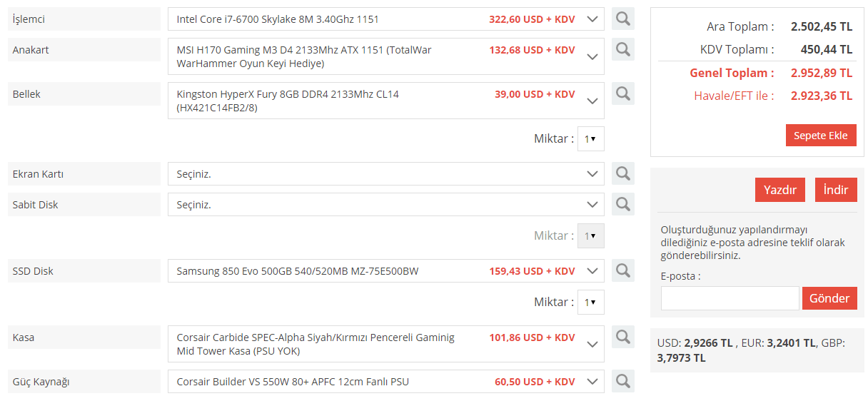Click the 60,50 USD + KDV price
Image resolution: width=868 pixels, height=396 pixels.
(x=535, y=382)
